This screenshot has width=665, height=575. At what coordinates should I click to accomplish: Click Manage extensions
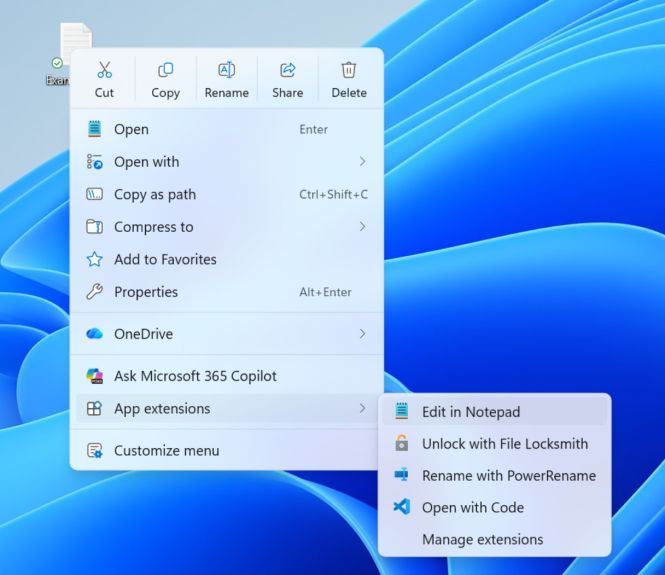[495, 539]
